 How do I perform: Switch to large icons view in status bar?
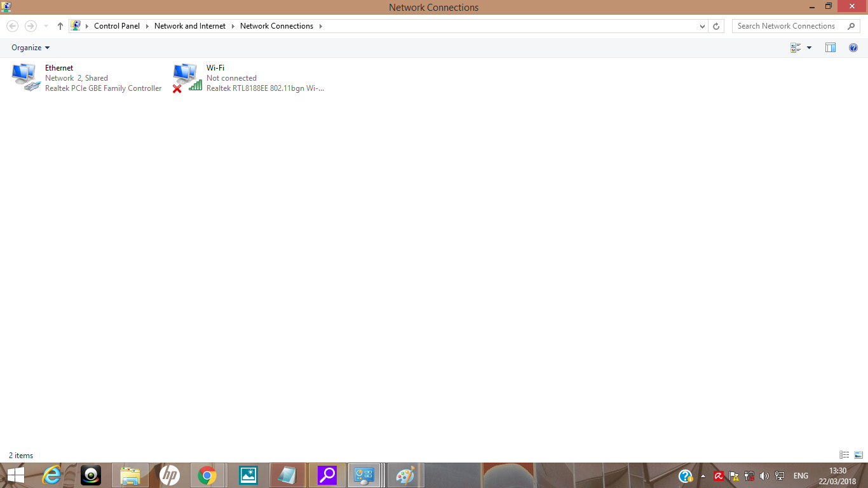click(858, 455)
